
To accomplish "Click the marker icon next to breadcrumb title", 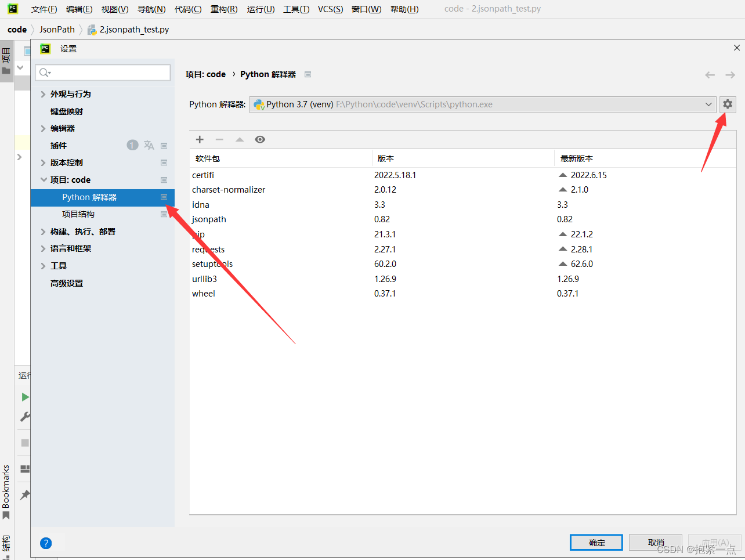I will click(x=308, y=74).
